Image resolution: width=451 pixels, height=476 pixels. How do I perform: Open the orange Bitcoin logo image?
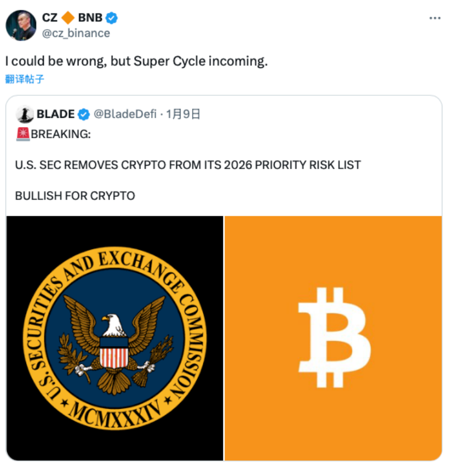coord(333,338)
